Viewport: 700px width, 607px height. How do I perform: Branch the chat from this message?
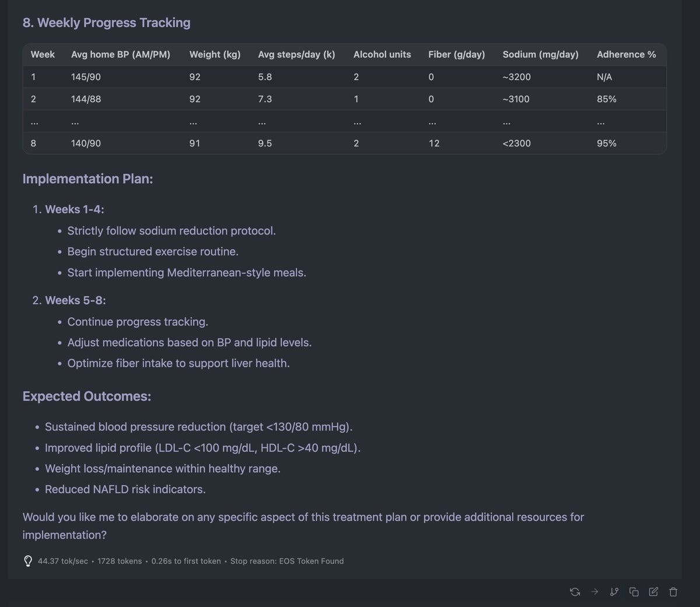[x=614, y=592]
